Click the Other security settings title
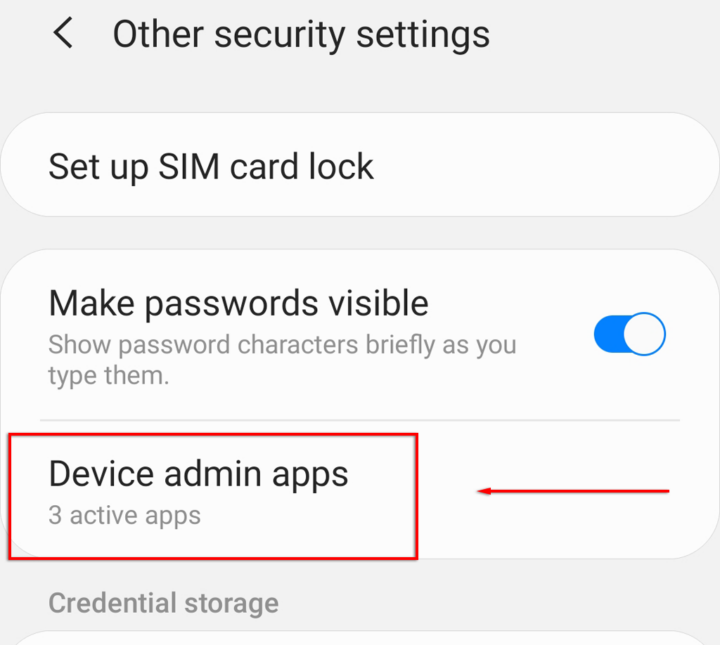The height and width of the screenshot is (645, 720). tap(301, 35)
